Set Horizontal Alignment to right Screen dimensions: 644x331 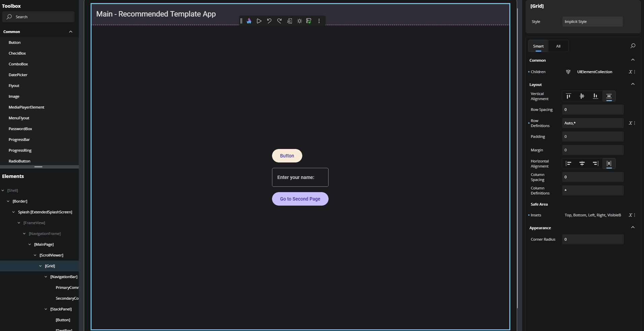(x=595, y=163)
